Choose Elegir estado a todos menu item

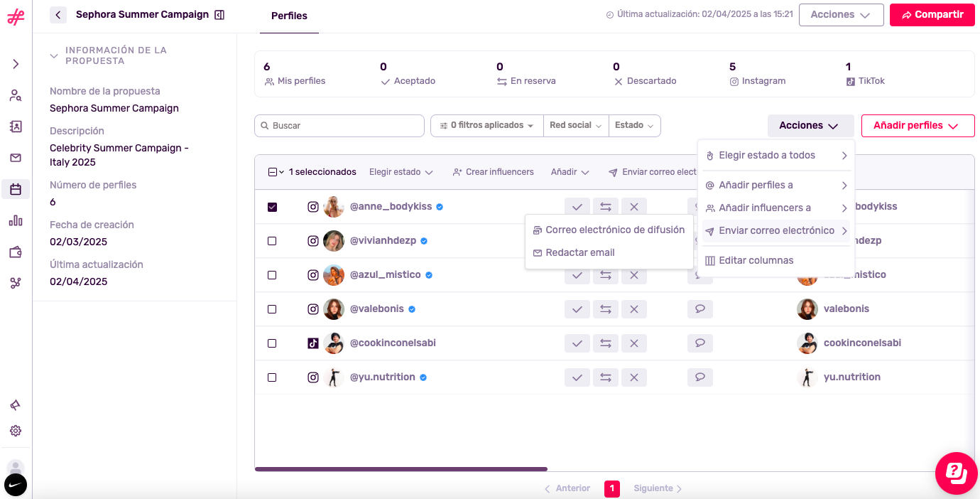click(776, 155)
